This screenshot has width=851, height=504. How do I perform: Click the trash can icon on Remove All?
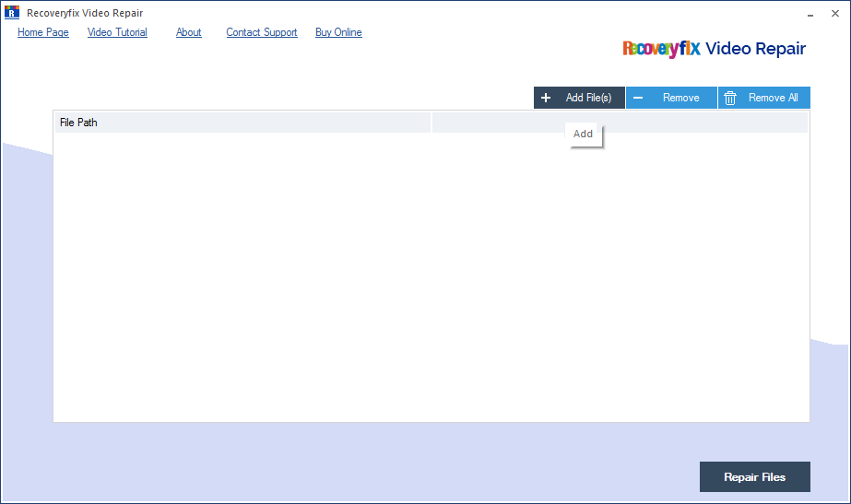pos(730,98)
